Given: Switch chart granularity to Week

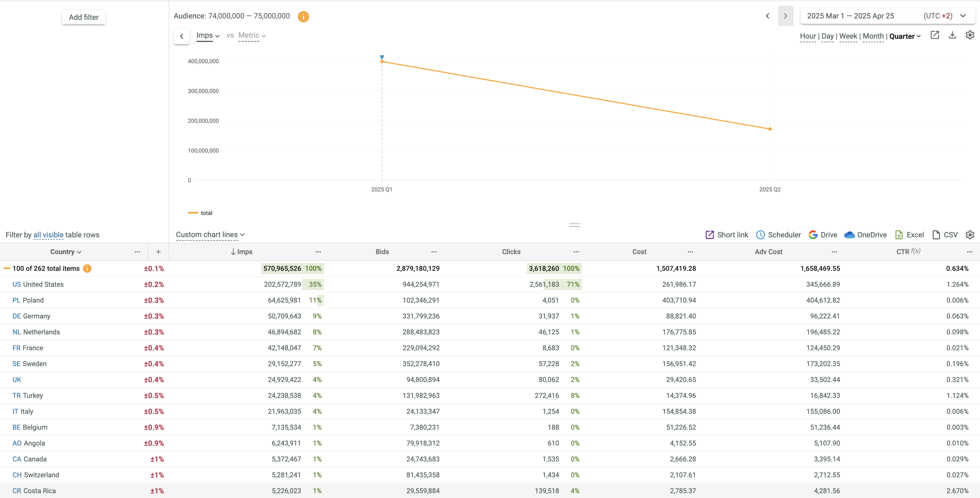Looking at the screenshot, I should tap(848, 36).
